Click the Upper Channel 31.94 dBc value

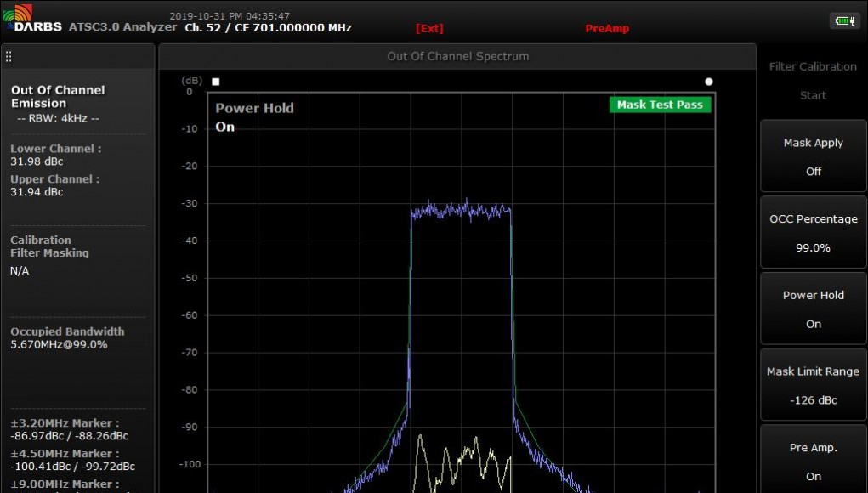coord(37,192)
